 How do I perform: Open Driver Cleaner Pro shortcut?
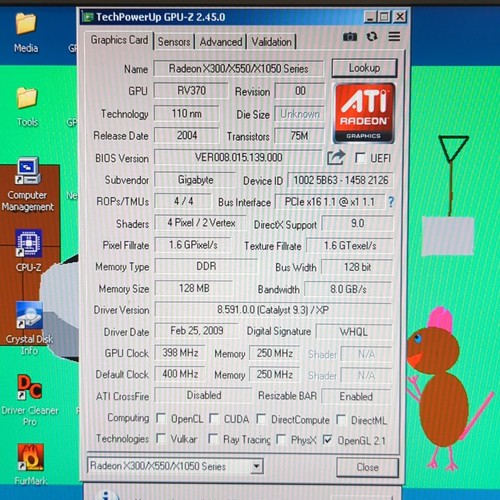click(30, 400)
